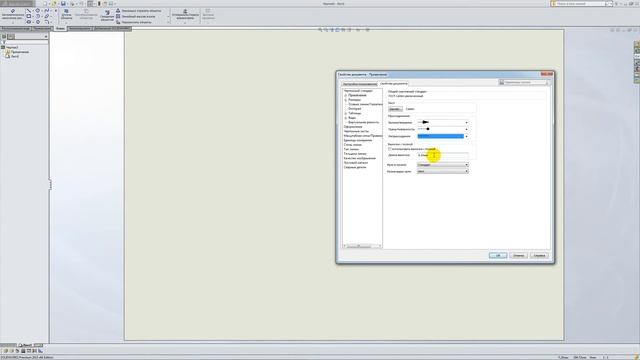640x360 pixels.
Task: Click Zoom to Fit in heads-up toolbar
Action: coord(320,30)
